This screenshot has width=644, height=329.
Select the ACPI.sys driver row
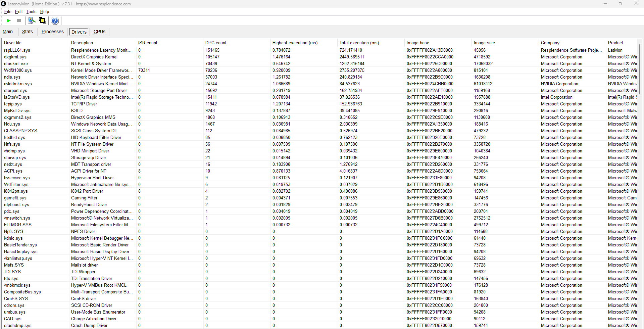tap(319, 171)
